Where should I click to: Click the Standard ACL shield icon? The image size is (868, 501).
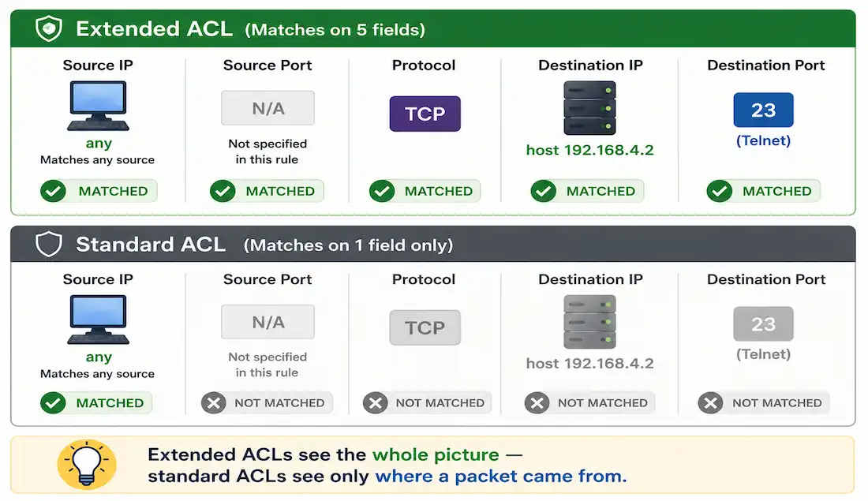click(49, 244)
